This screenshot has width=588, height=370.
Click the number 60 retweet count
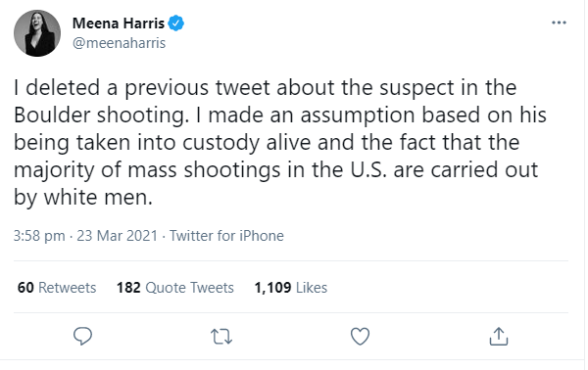[25, 288]
